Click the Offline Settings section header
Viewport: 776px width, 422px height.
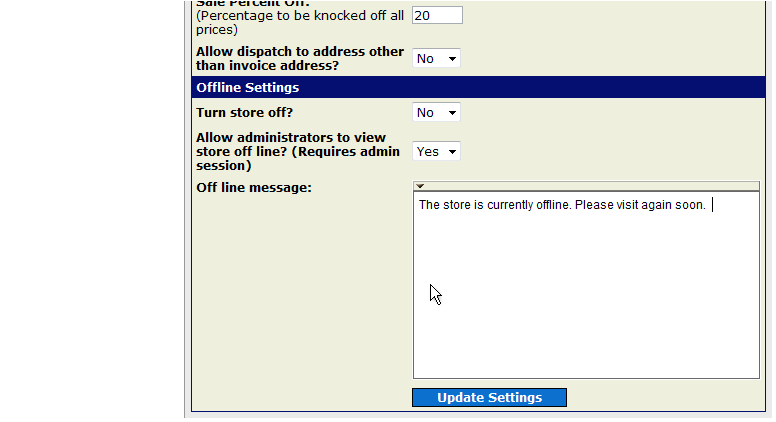478,88
